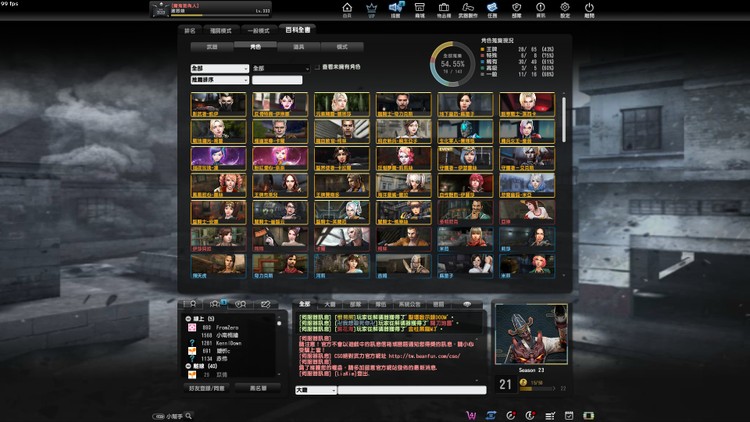Switch to the 一般模式 tab

pos(258,31)
